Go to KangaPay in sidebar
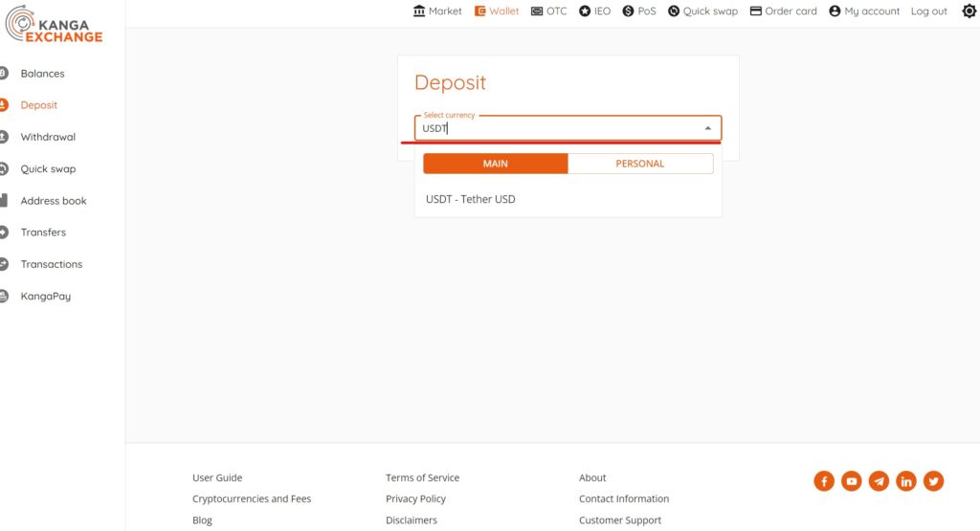The height and width of the screenshot is (531, 980). (x=46, y=296)
